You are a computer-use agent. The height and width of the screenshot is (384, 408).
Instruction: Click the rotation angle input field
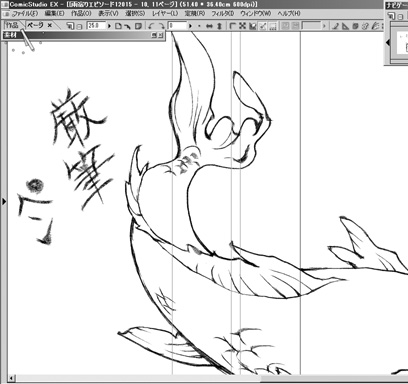tap(178, 26)
